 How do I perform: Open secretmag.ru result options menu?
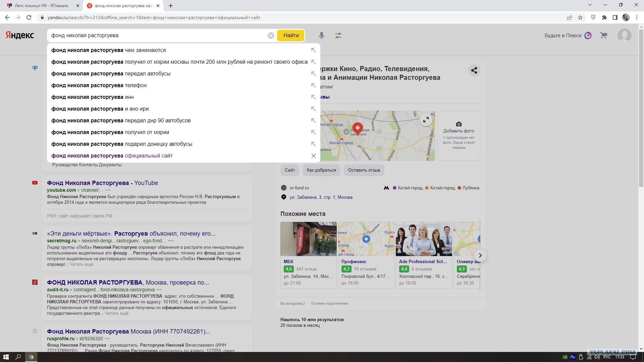[171, 241]
